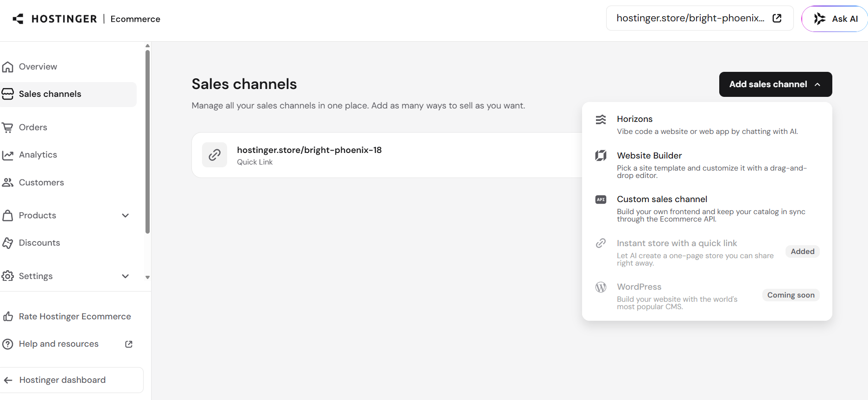Click the Analytics chart icon

pos(7,155)
